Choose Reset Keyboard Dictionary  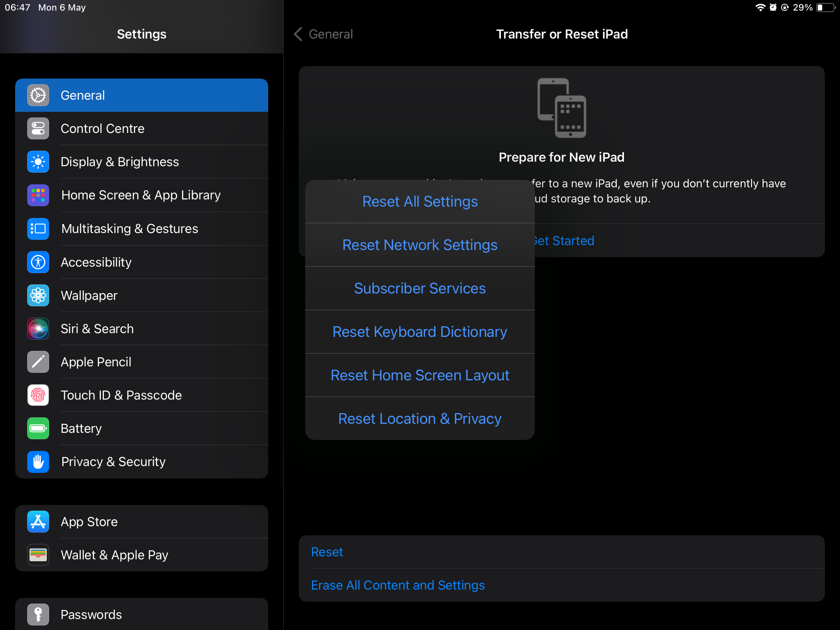point(420,332)
